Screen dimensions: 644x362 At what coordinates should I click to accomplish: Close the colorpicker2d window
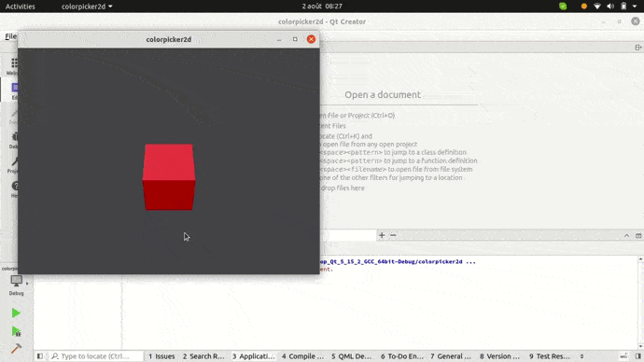tap(311, 39)
